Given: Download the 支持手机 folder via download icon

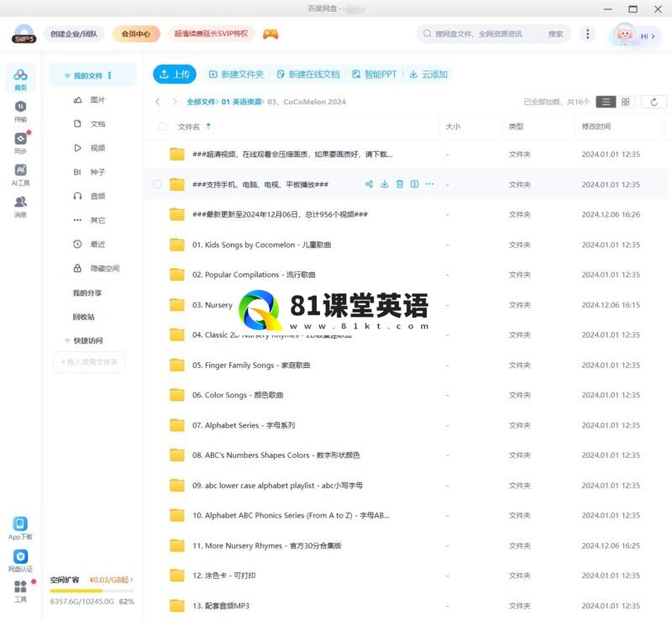Looking at the screenshot, I should coord(385,184).
